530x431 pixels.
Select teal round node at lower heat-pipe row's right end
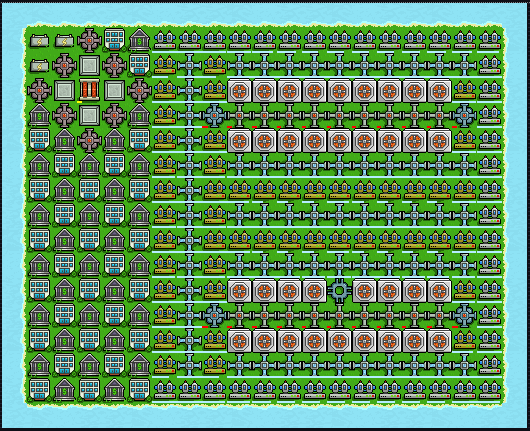464,315
